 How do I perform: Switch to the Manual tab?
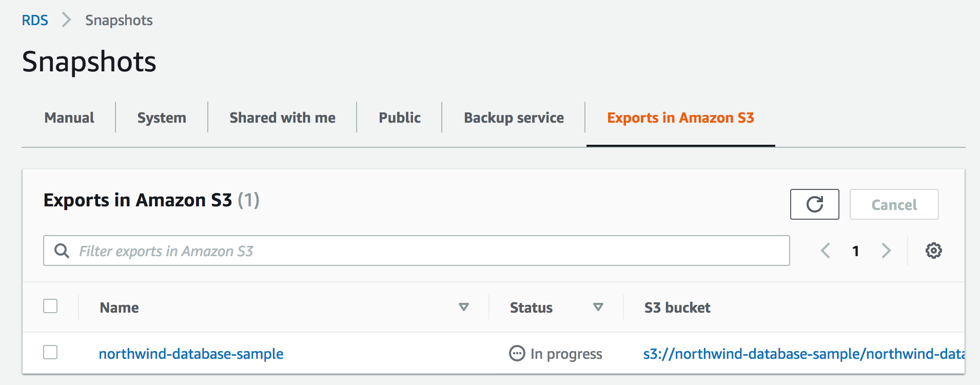(69, 118)
